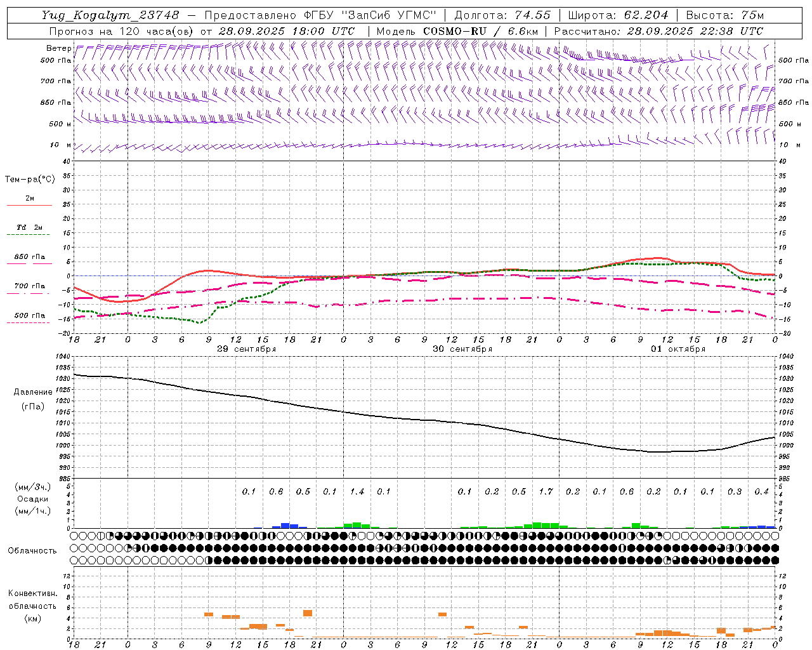Click the solid red 2м legend line sample
Image resolution: width=812 pixels, height=650 pixels.
tap(29, 206)
